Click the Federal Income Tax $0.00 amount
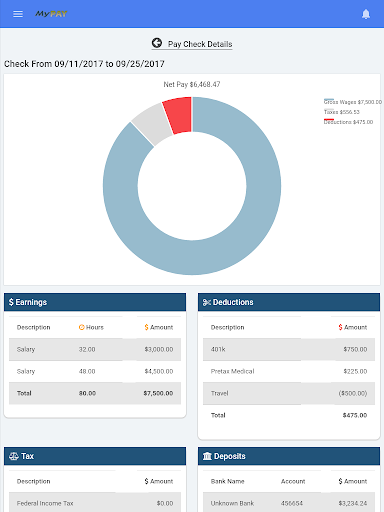This screenshot has width=384, height=512. coord(165,503)
